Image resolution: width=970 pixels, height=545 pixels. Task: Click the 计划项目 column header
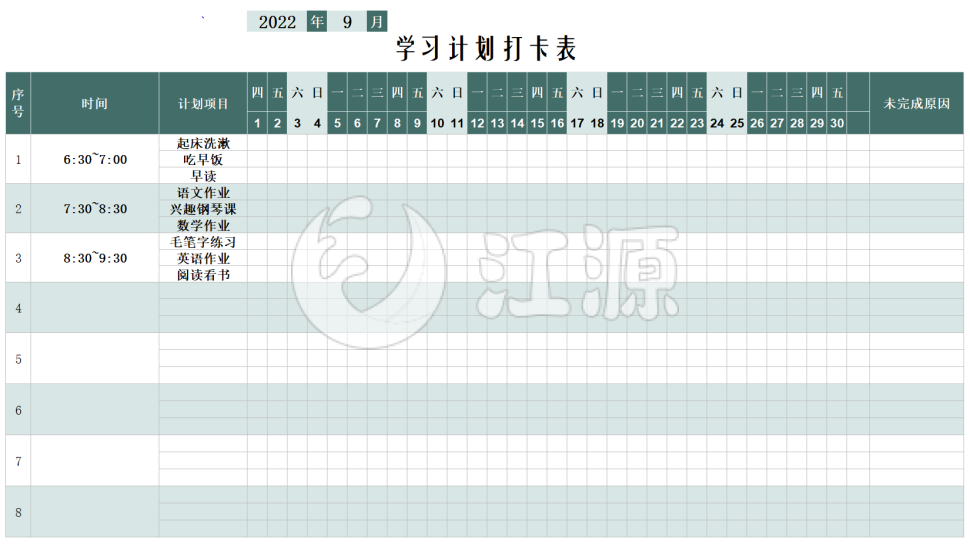(203, 103)
